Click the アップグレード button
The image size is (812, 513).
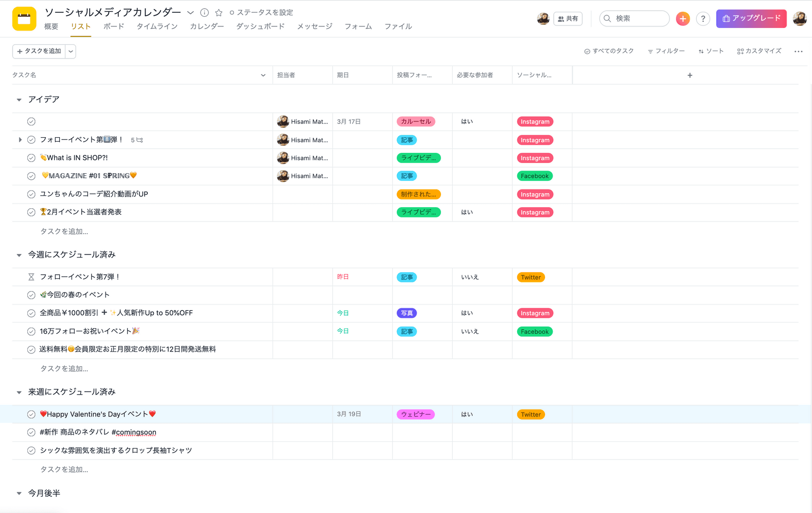pyautogui.click(x=751, y=19)
